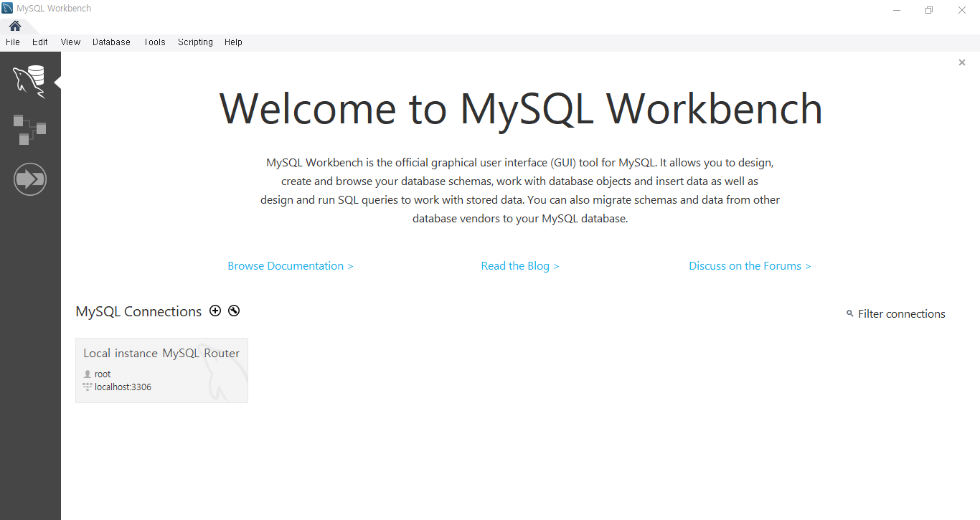Image resolution: width=980 pixels, height=520 pixels.
Task: Click the MySQL Workbench title bar logo
Action: (7, 9)
